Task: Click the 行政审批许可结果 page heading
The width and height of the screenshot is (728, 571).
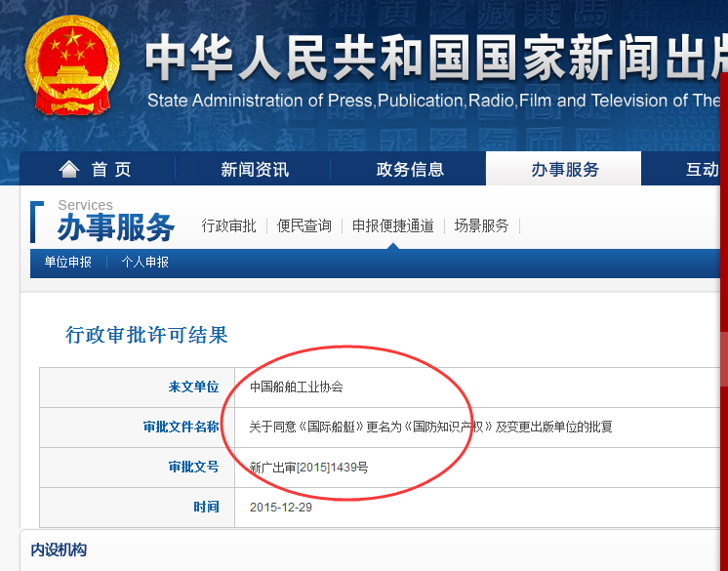Action: [146, 335]
